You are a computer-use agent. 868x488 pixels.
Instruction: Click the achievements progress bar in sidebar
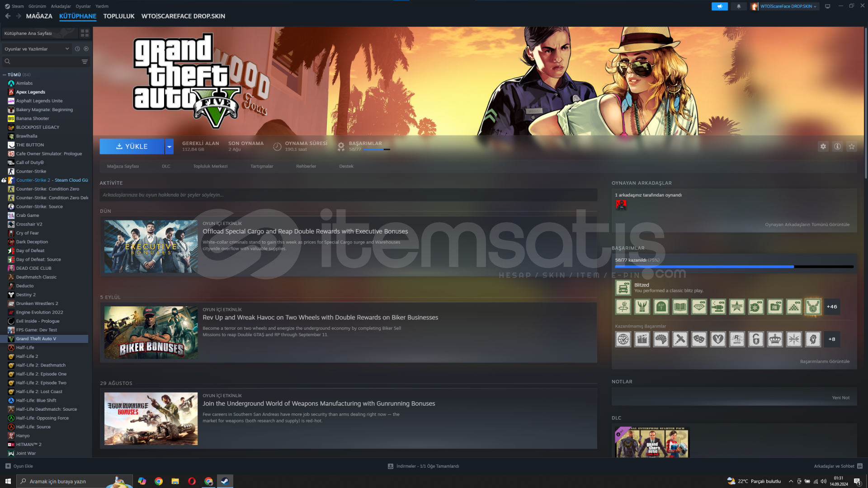[734, 267]
